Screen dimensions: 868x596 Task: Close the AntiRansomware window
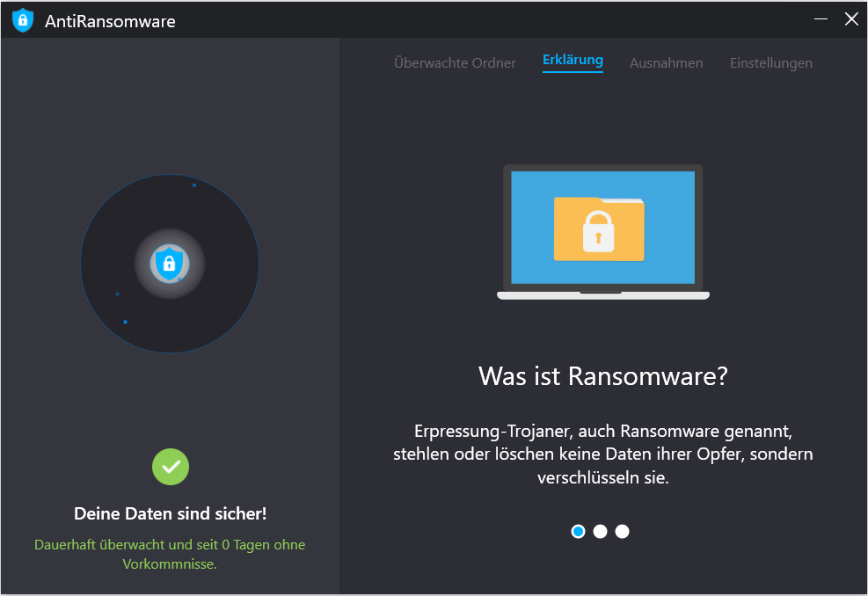[x=850, y=19]
